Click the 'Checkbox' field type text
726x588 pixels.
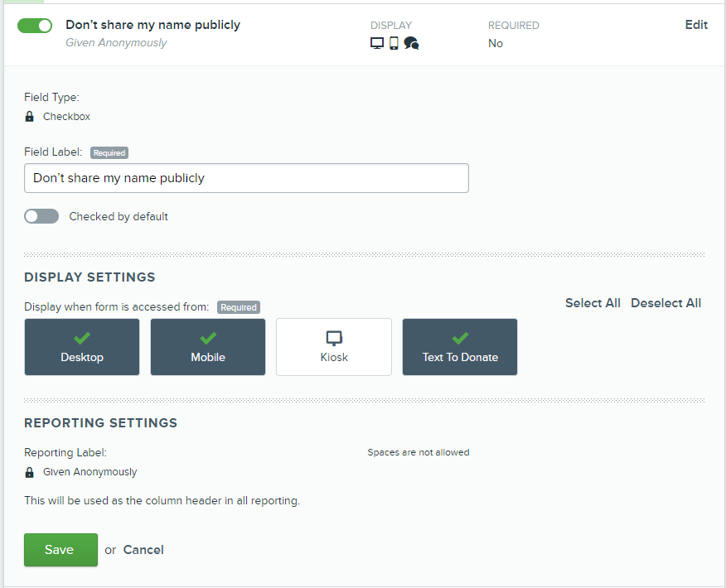[x=66, y=117]
